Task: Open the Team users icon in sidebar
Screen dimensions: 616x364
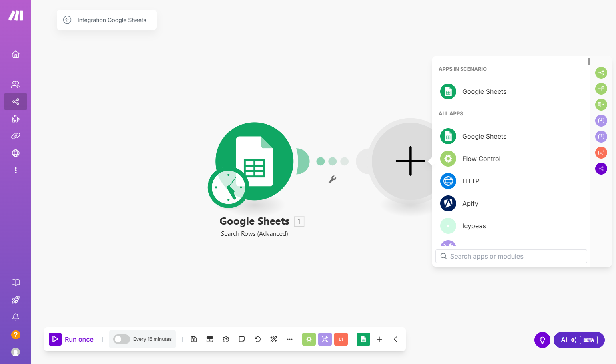Action: click(16, 84)
